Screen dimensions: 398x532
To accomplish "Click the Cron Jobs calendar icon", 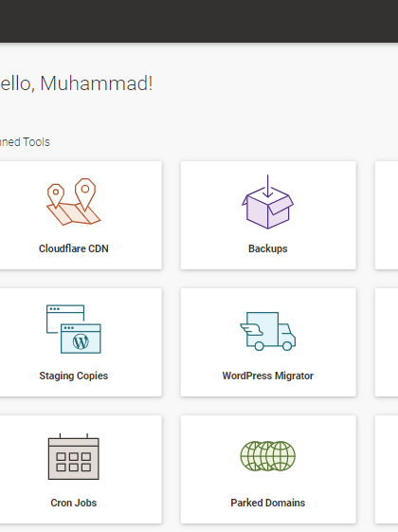I will tap(74, 456).
